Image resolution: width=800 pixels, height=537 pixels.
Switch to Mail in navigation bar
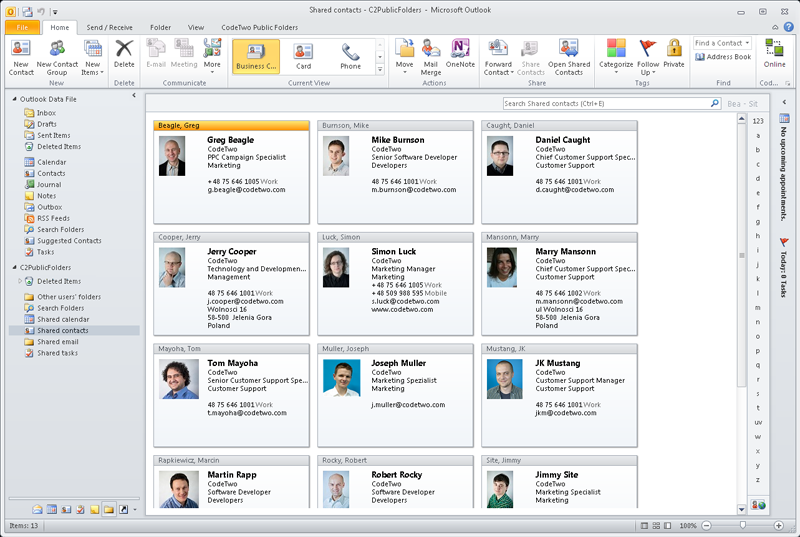pyautogui.click(x=37, y=509)
